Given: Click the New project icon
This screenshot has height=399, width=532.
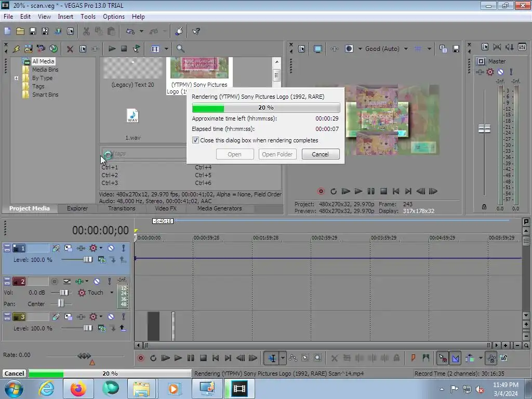Looking at the screenshot, I should click(x=7, y=31).
